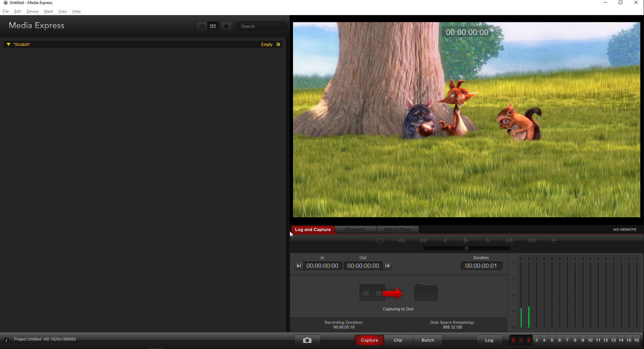Viewport: 644px width, 349px height.
Task: Click the Search field
Action: [x=261, y=26]
